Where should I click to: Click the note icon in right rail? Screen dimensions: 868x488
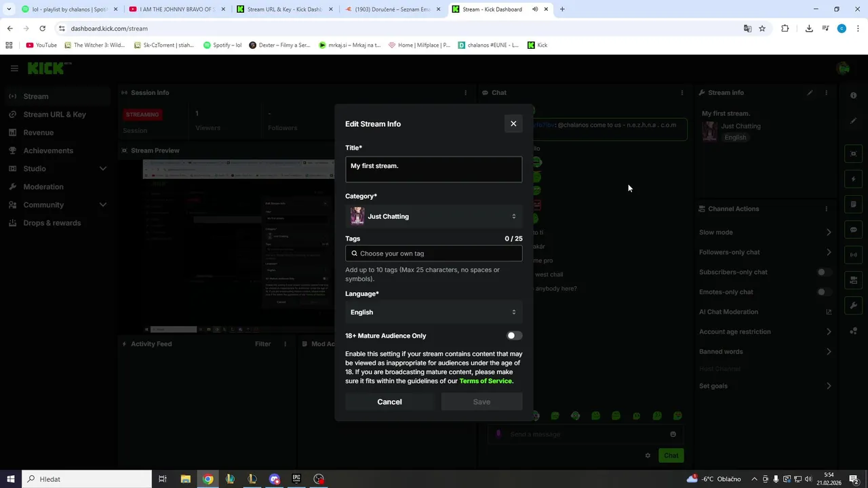[854, 204]
